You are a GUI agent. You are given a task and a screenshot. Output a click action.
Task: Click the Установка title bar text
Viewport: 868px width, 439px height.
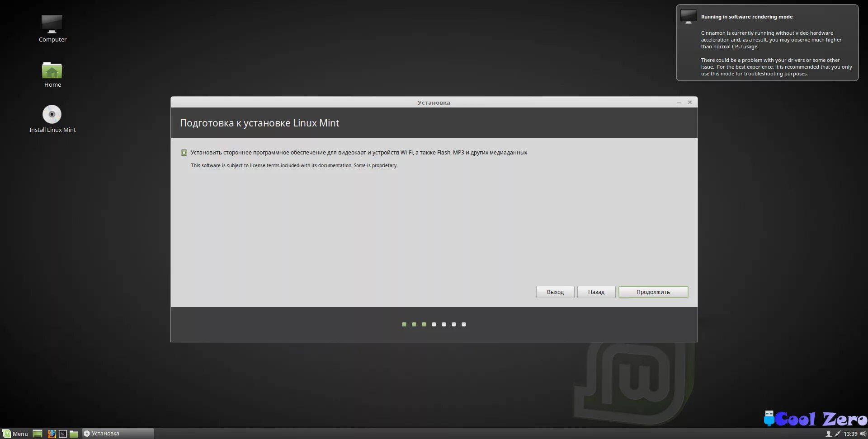(x=434, y=103)
